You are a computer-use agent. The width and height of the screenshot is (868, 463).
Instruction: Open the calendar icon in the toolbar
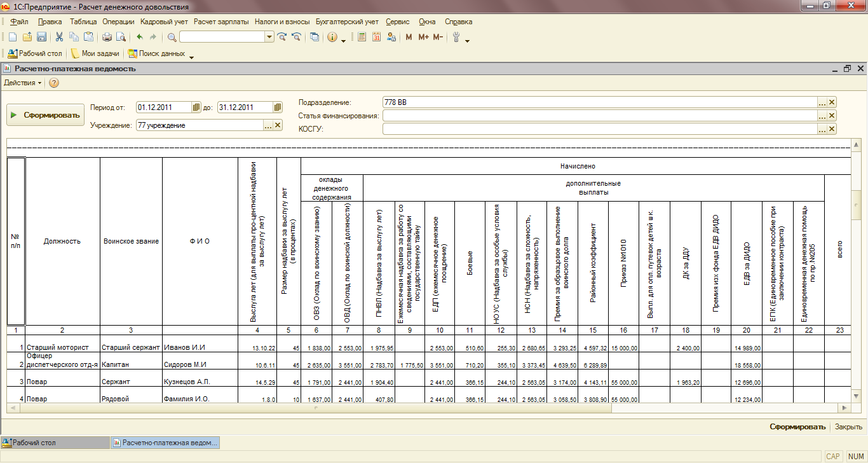coord(377,38)
